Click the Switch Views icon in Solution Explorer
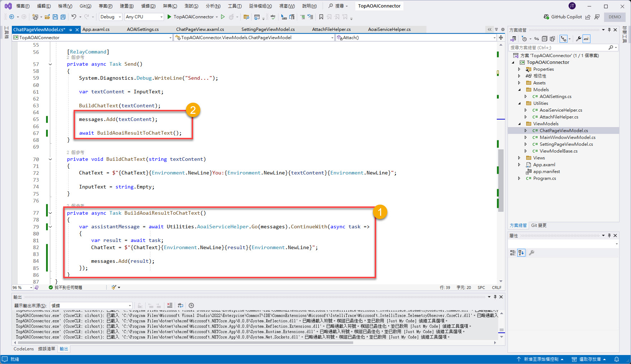 tap(514, 39)
